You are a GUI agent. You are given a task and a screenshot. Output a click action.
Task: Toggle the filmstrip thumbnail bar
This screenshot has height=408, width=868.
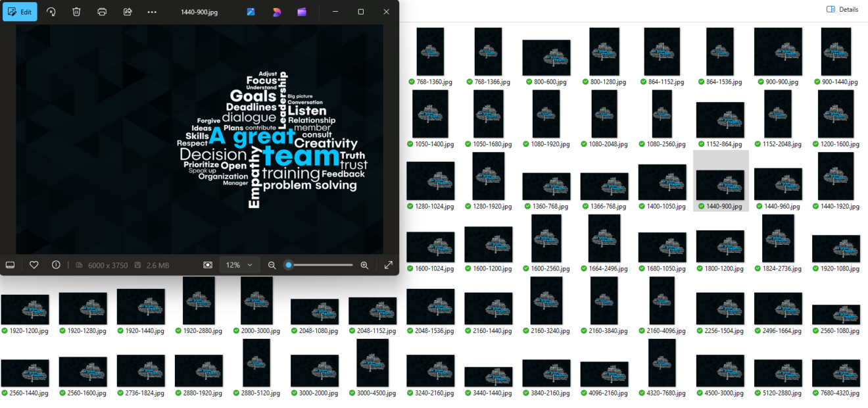point(9,265)
